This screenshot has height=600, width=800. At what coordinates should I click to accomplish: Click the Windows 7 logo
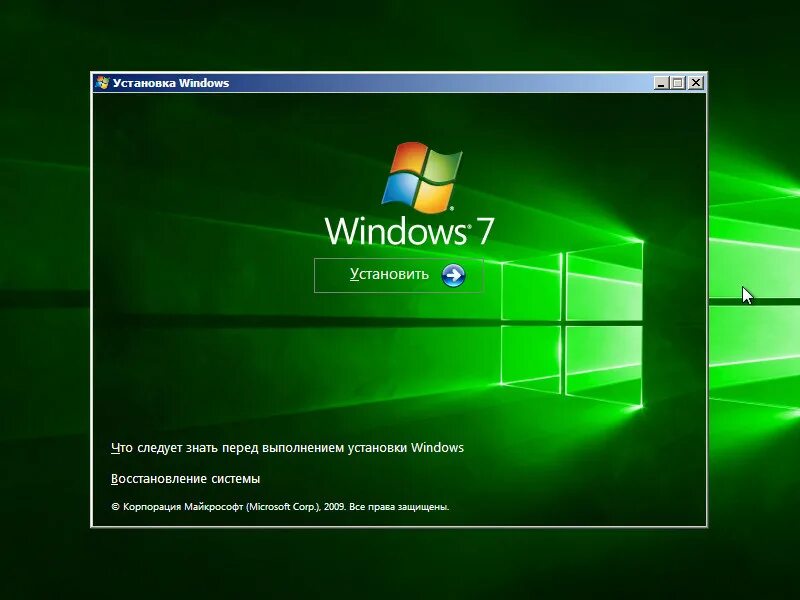pyautogui.click(x=422, y=177)
